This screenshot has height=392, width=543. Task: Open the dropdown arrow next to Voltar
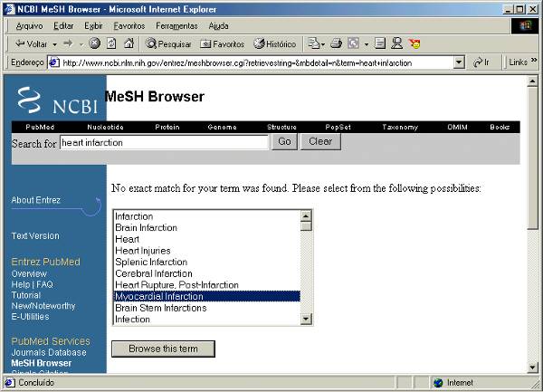click(54, 43)
